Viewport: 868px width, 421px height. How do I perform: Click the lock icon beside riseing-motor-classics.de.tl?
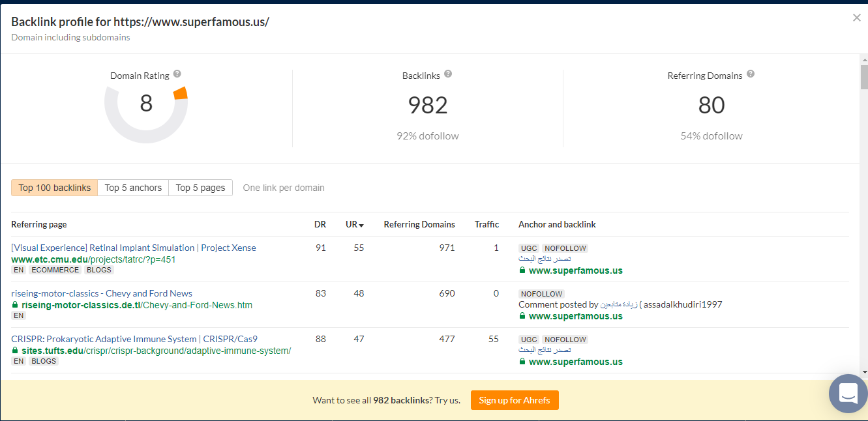click(15, 305)
